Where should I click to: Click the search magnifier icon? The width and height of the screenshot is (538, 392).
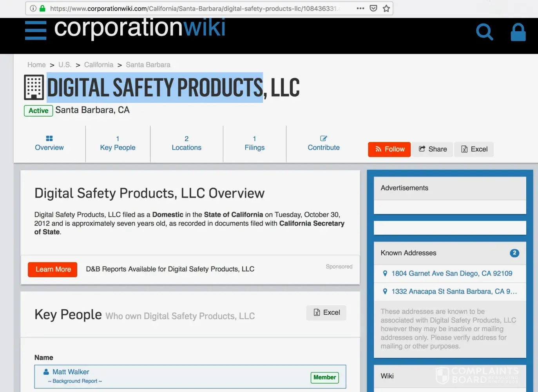[484, 32]
